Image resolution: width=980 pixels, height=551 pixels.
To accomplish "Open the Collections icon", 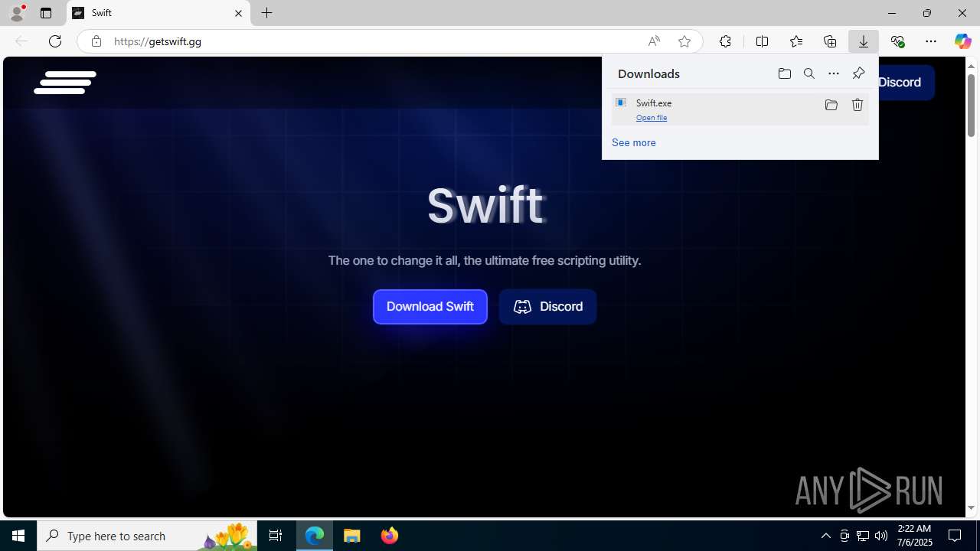I will (x=830, y=41).
